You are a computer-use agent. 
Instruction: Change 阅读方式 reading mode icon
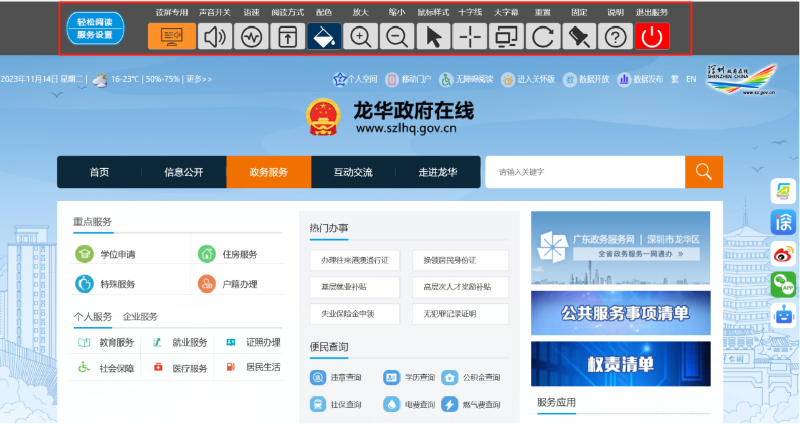click(x=288, y=36)
